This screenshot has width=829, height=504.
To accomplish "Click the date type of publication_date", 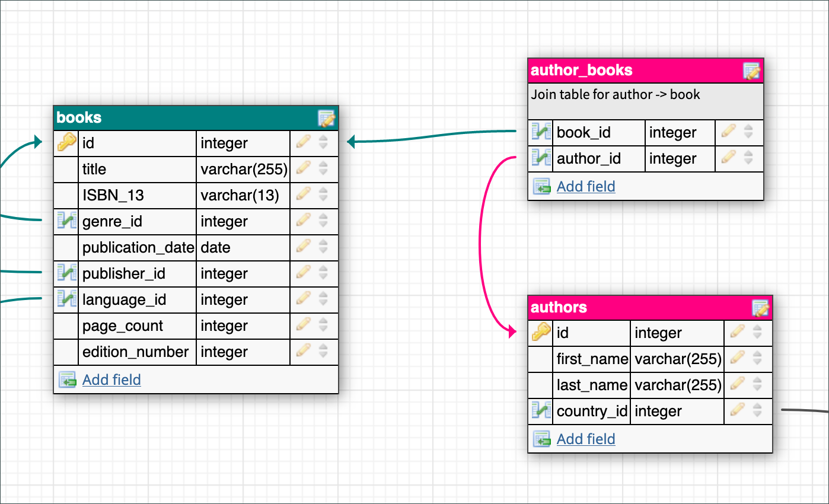I will click(x=243, y=247).
